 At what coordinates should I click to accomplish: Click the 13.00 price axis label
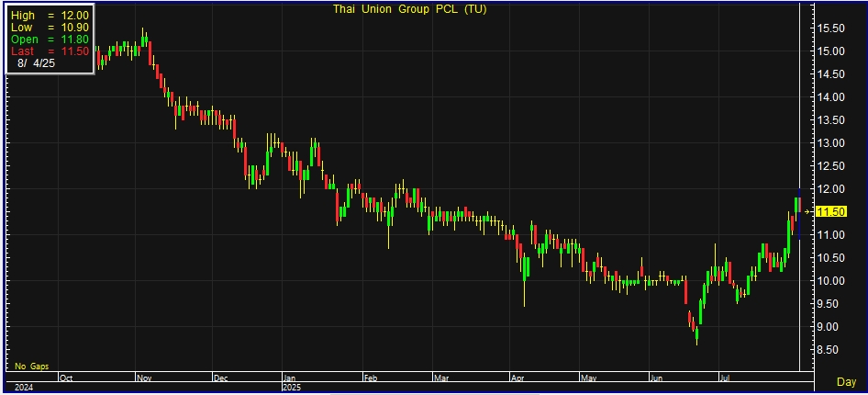(x=830, y=143)
